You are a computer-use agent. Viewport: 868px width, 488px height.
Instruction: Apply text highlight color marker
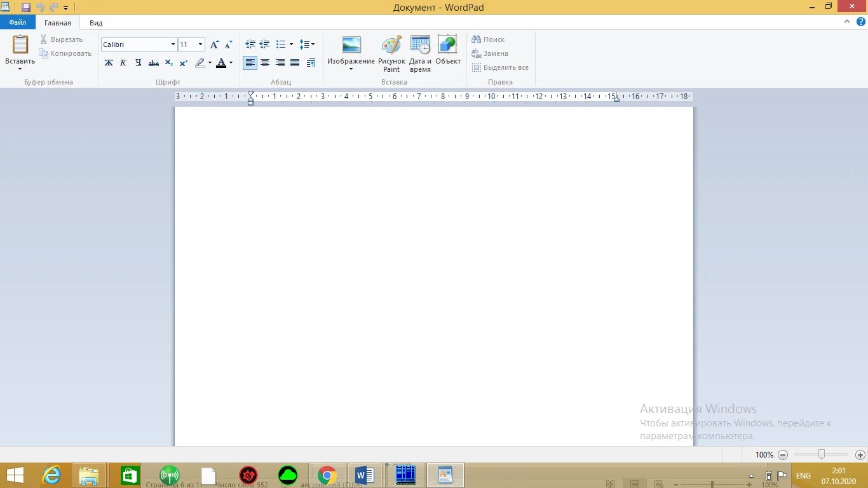click(200, 63)
